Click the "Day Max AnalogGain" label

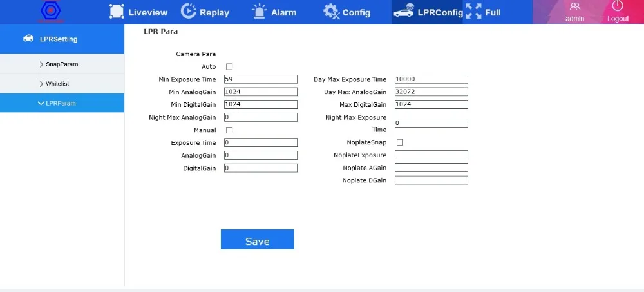click(x=355, y=92)
